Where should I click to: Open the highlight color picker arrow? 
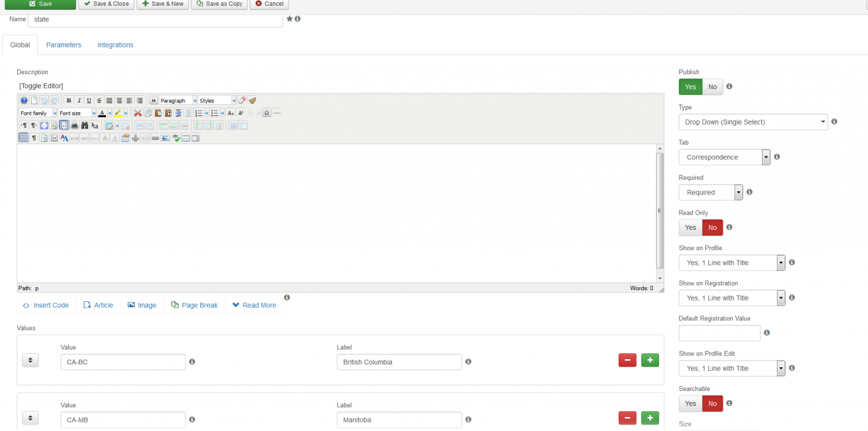126,113
